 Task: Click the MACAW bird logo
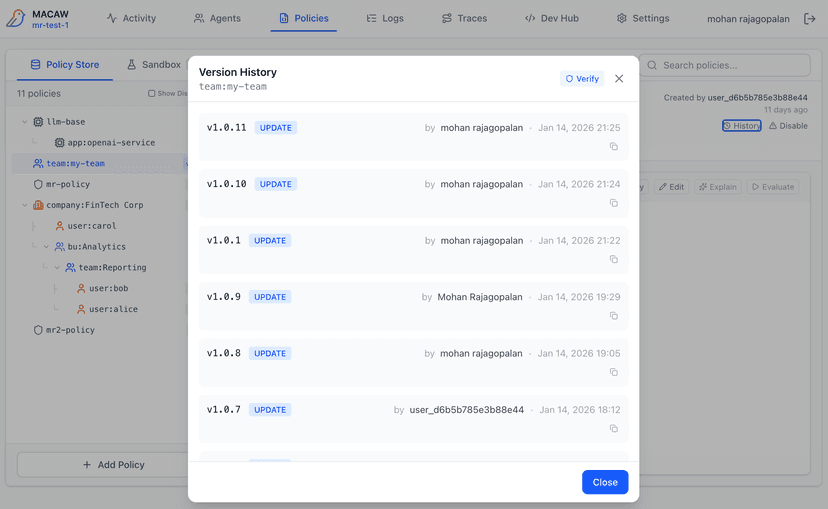point(16,19)
